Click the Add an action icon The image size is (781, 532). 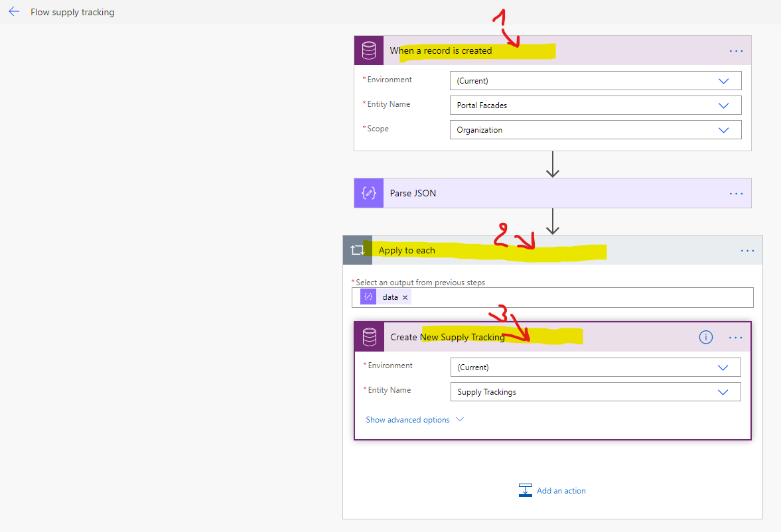525,490
